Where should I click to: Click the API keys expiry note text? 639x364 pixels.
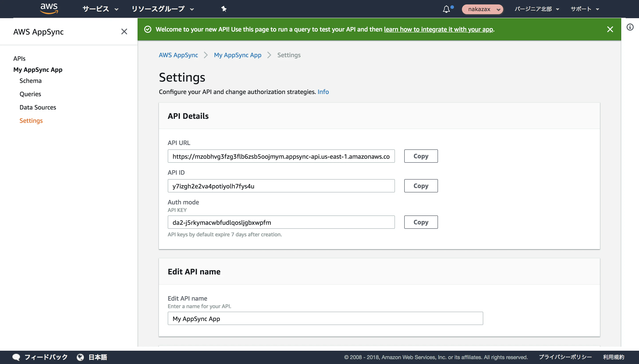coord(225,234)
